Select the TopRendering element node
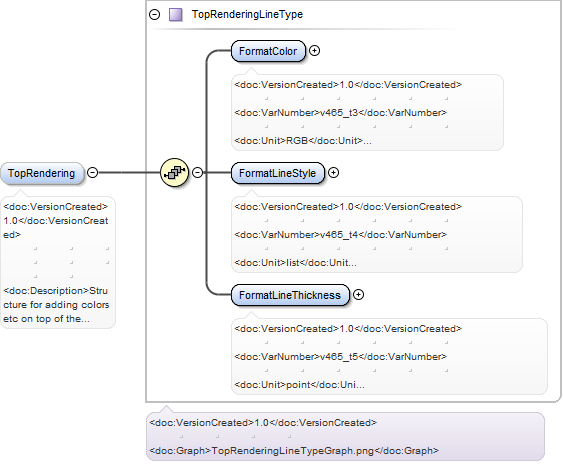 (42, 173)
